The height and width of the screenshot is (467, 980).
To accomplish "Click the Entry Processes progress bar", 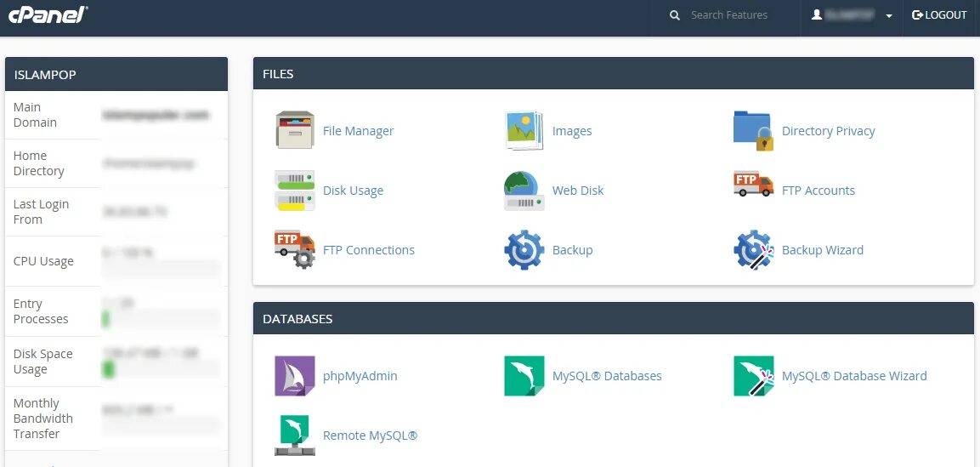I will coord(161,320).
